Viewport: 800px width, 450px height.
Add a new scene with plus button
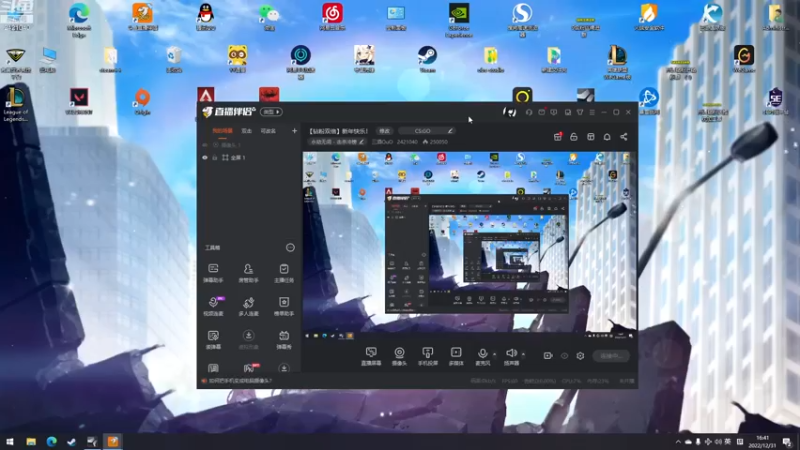click(294, 131)
